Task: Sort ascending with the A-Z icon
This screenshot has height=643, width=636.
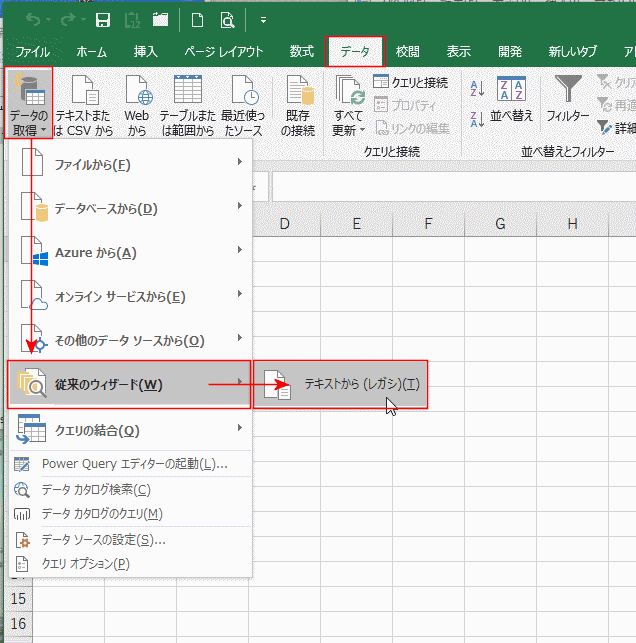Action: (x=477, y=89)
